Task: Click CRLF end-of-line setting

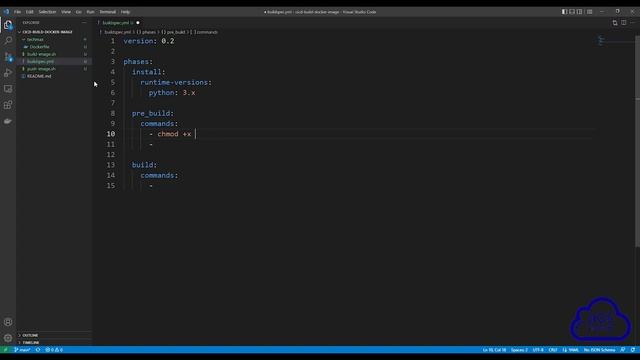Action: (553, 350)
